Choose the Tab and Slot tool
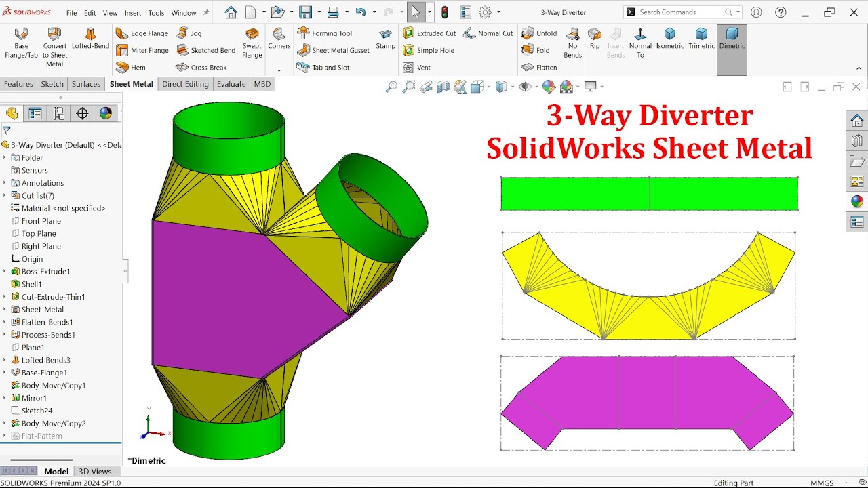The width and height of the screenshot is (868, 488). click(x=323, y=68)
